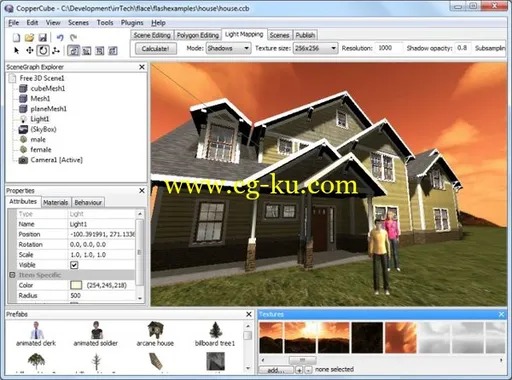The height and width of the screenshot is (380, 512).
Task: Select the male character node
Action: click(x=38, y=140)
